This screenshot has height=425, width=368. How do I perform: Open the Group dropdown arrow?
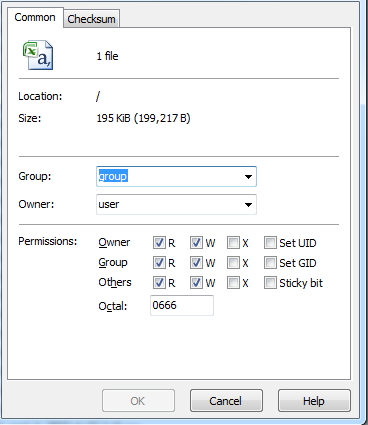pos(248,176)
